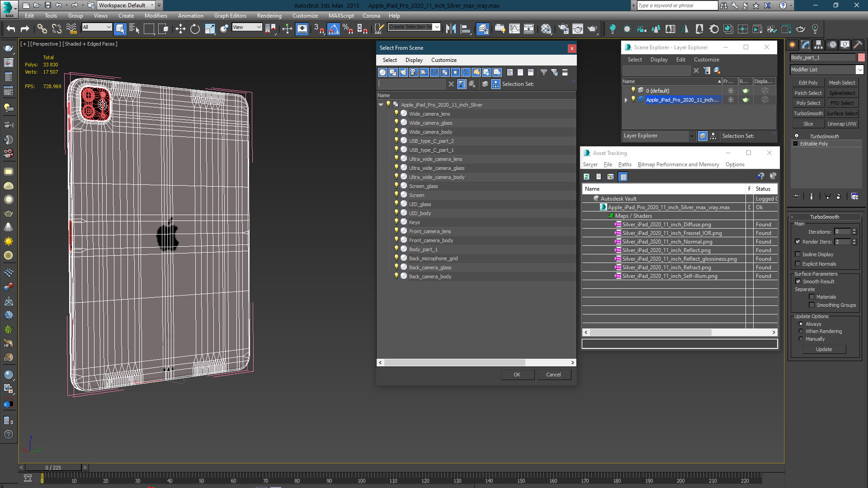868x488 pixels.
Task: Switch to the Utilities hammer panel tab
Action: click(x=858, y=44)
